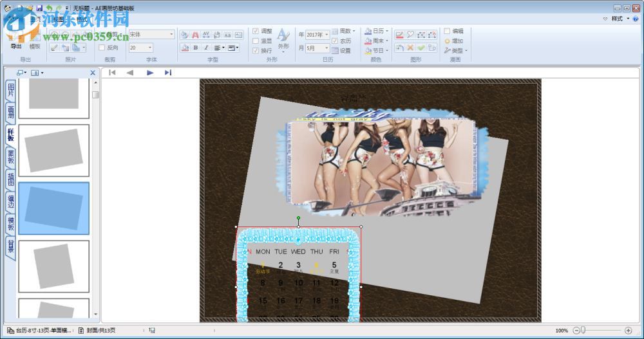The width and height of the screenshot is (644, 339).
Task: Select the large A text color icon
Action: [x=196, y=35]
